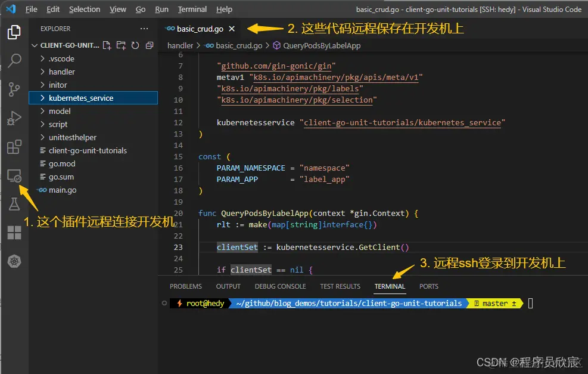Open the Run and Debug view
The image size is (588, 374).
[14, 118]
